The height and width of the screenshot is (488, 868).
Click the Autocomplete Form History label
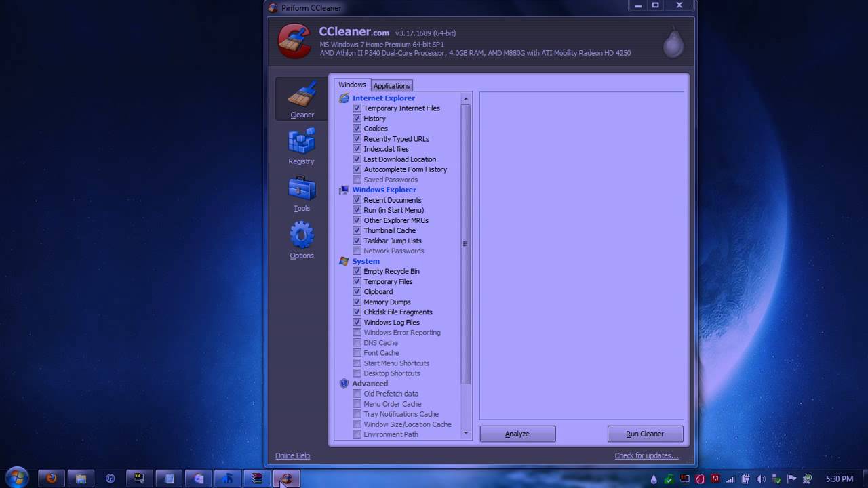click(x=406, y=169)
